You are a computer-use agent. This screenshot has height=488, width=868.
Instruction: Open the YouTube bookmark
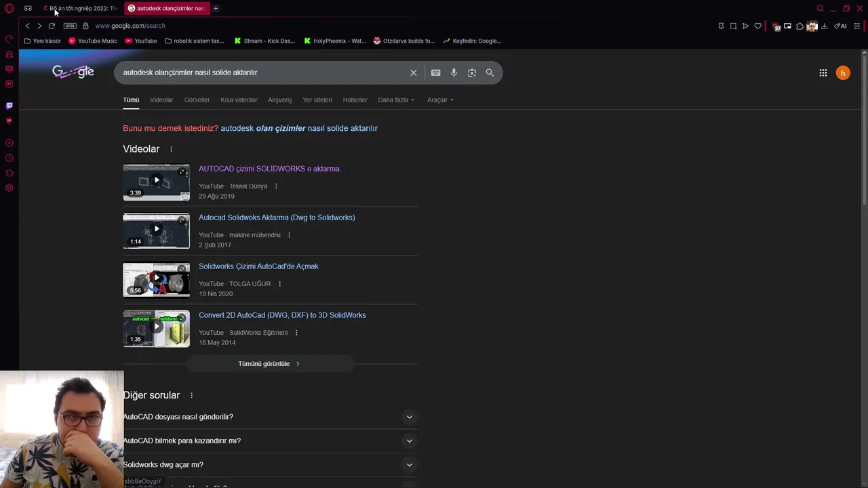[x=141, y=41]
